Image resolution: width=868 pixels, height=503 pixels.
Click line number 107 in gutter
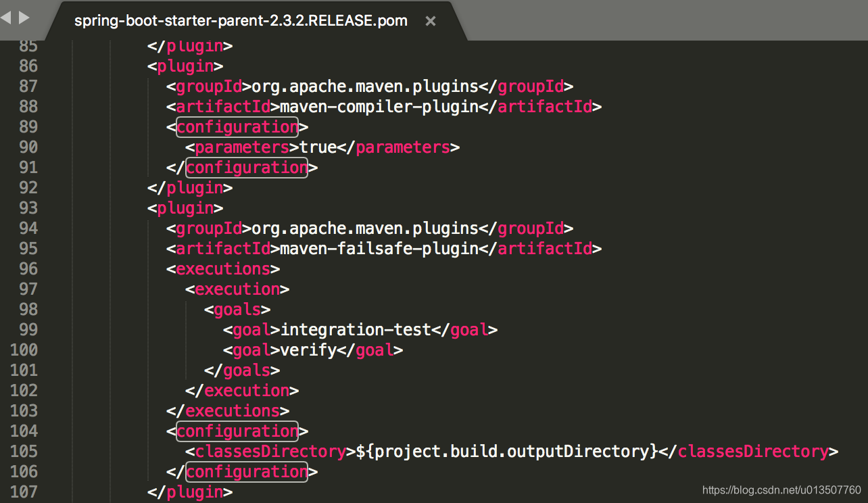click(24, 492)
